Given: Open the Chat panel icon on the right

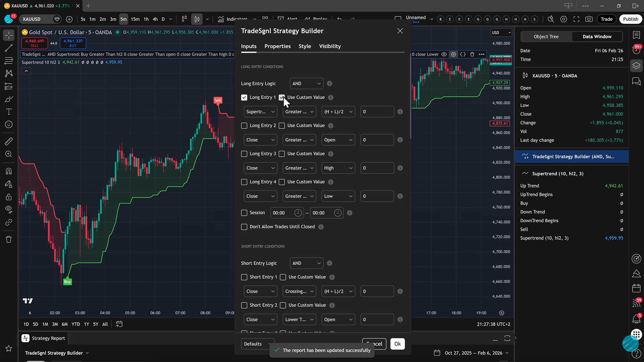Looking at the screenshot, I should pyautogui.click(x=636, y=81).
